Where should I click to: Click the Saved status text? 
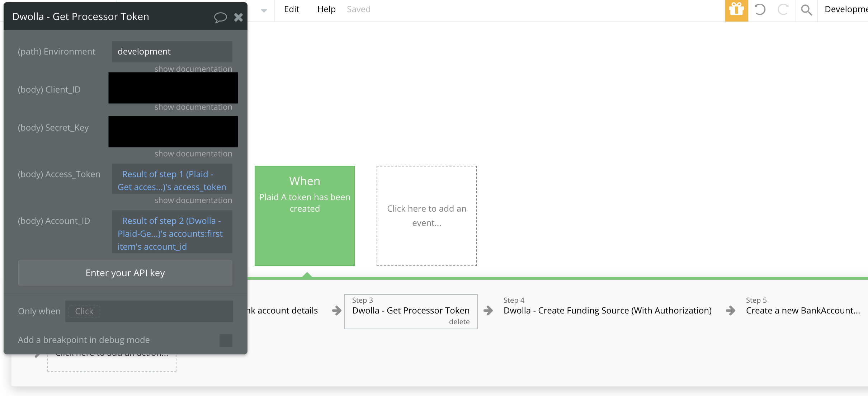359,9
